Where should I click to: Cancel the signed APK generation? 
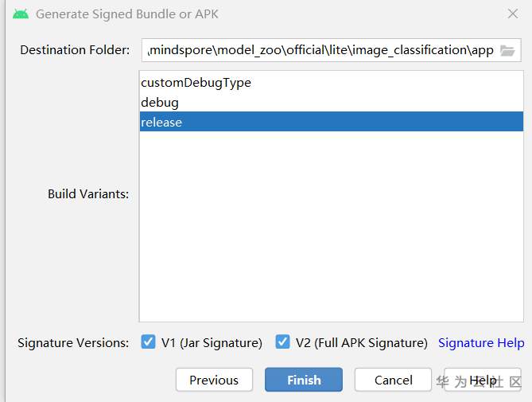point(393,380)
